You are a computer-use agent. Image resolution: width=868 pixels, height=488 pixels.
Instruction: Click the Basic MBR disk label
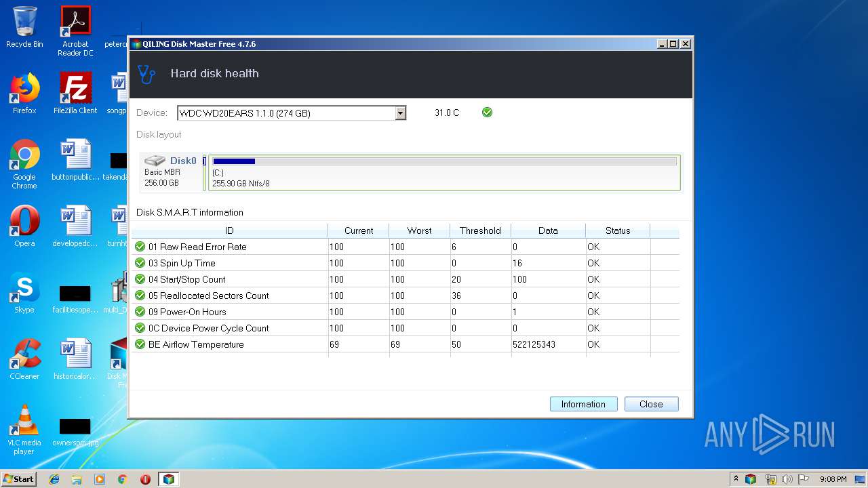162,172
